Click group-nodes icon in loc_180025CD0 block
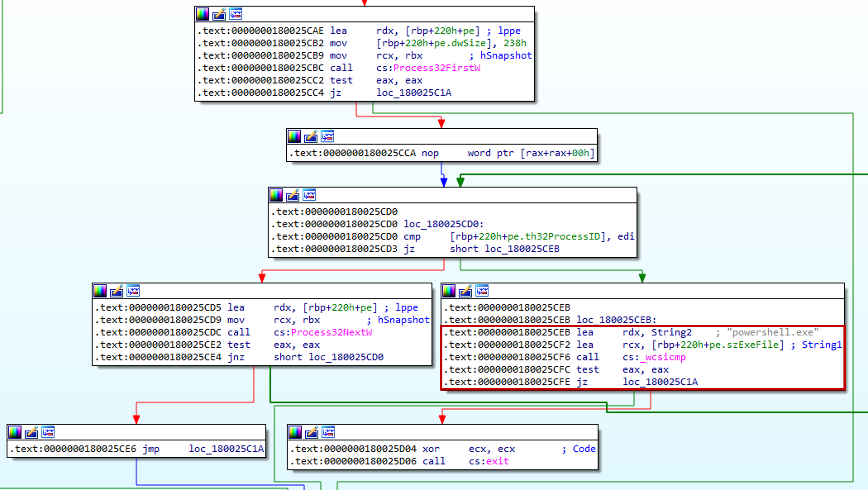 pyautogui.click(x=309, y=195)
